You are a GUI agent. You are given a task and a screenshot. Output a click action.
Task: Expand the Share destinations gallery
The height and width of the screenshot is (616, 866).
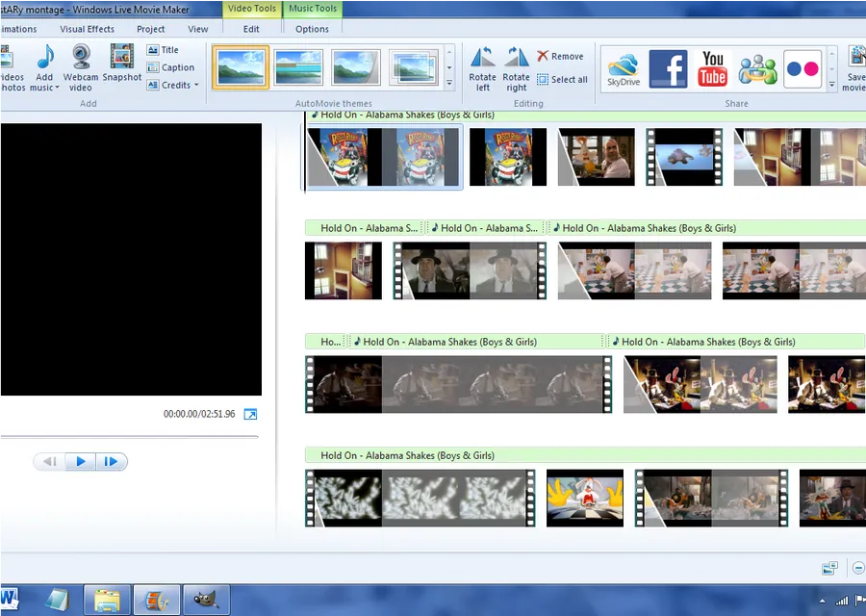click(x=831, y=85)
